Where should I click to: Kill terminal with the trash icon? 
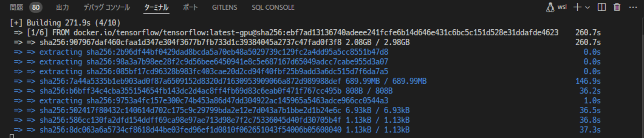coord(617,7)
